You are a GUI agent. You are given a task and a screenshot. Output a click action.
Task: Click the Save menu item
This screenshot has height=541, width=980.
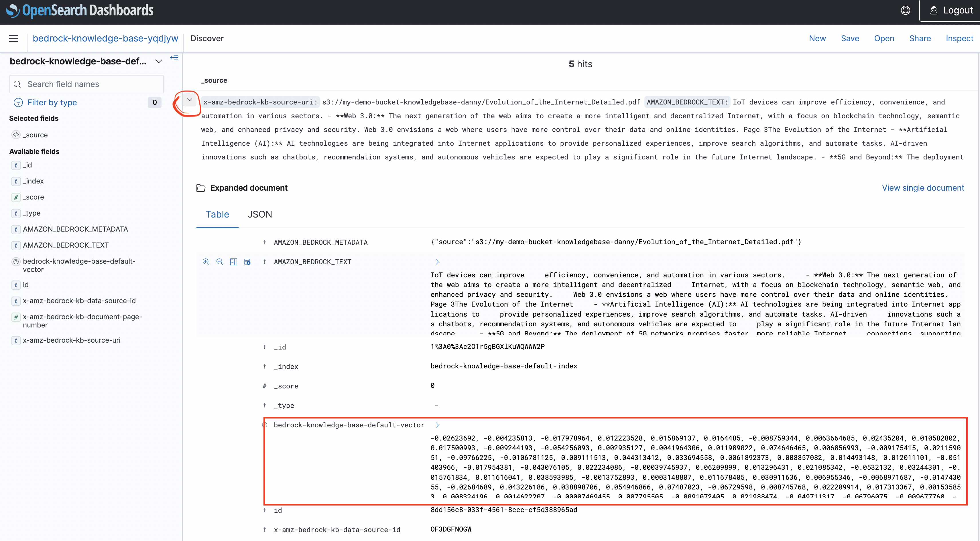pos(850,38)
